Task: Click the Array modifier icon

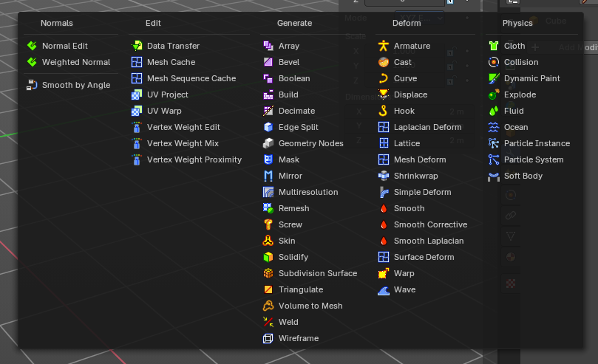Action: [268, 46]
